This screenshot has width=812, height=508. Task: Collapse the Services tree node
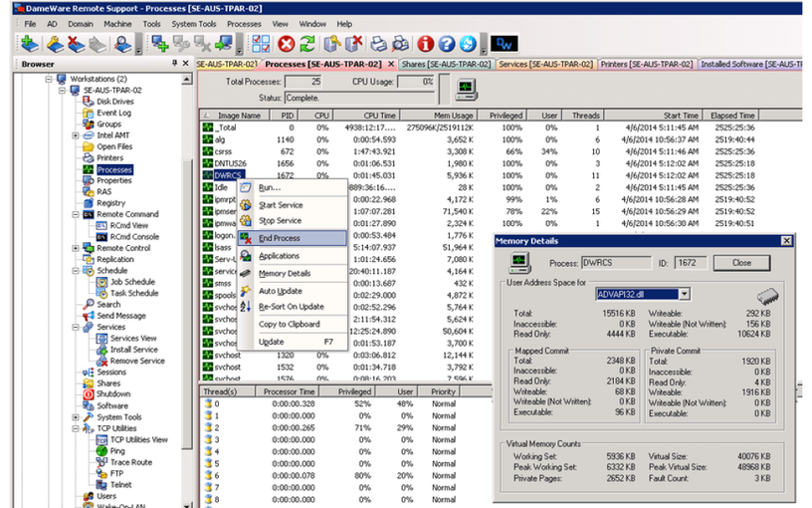click(x=76, y=327)
